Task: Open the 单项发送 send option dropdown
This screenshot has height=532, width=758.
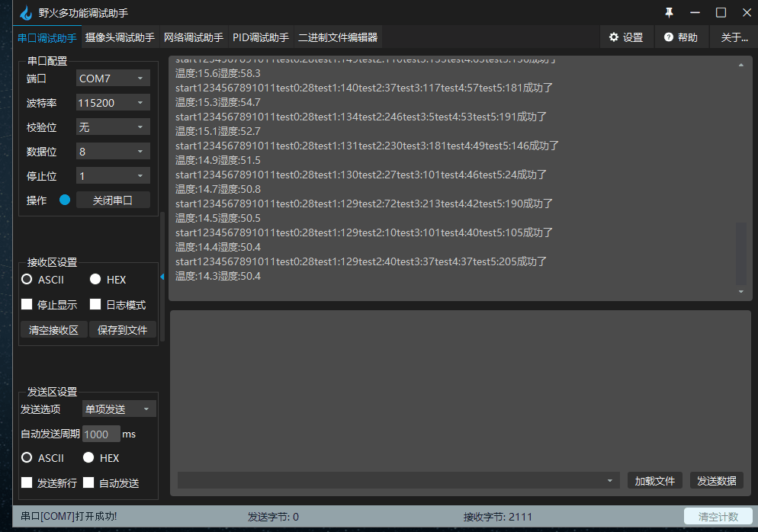Action: click(x=120, y=409)
